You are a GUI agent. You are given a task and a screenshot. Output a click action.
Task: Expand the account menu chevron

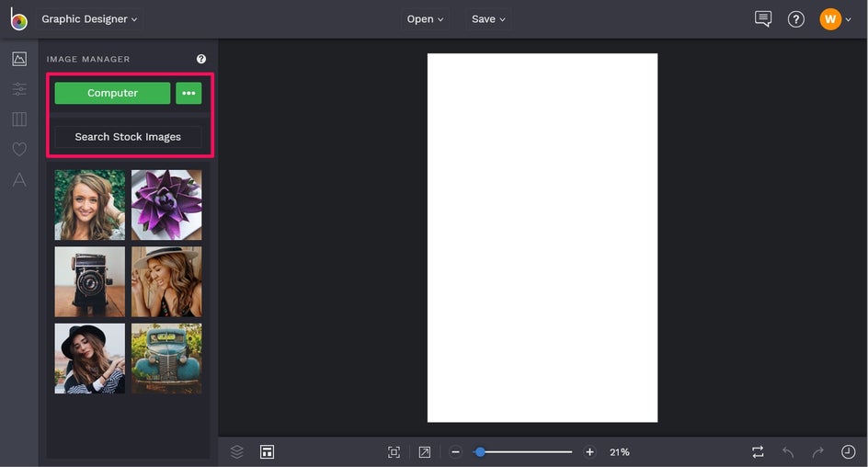tap(848, 19)
